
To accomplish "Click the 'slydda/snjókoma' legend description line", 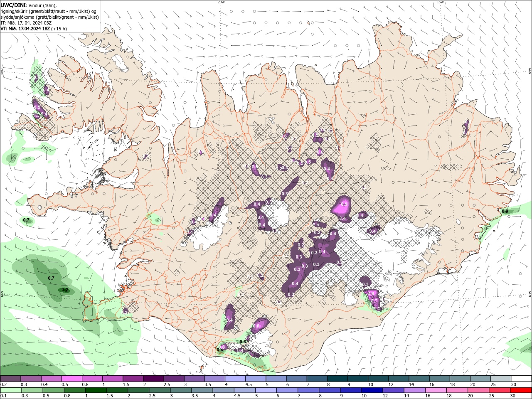I will (50, 17).
